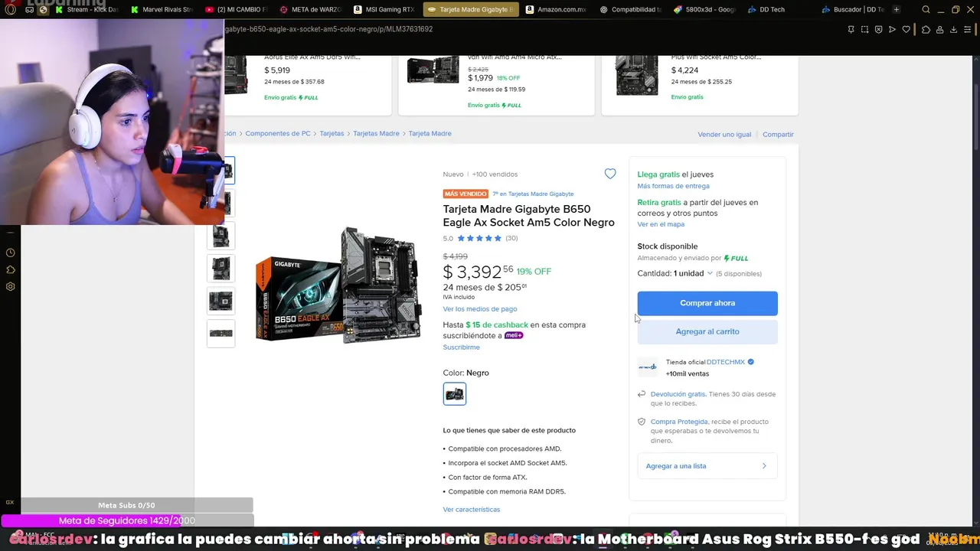Take a snapshot with capture icon
Image resolution: width=980 pixels, height=551 pixels.
tap(864, 30)
